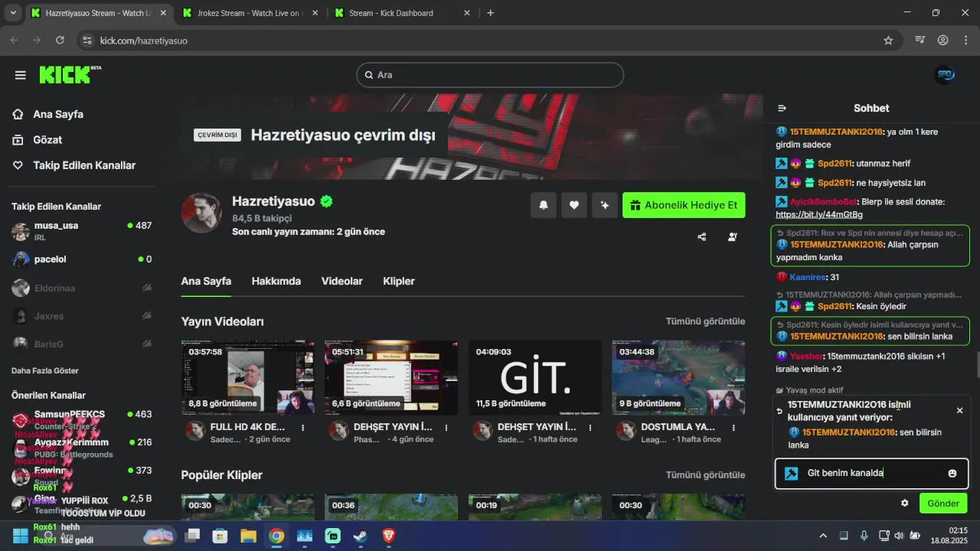Send the chat message with Gönder

point(943,504)
